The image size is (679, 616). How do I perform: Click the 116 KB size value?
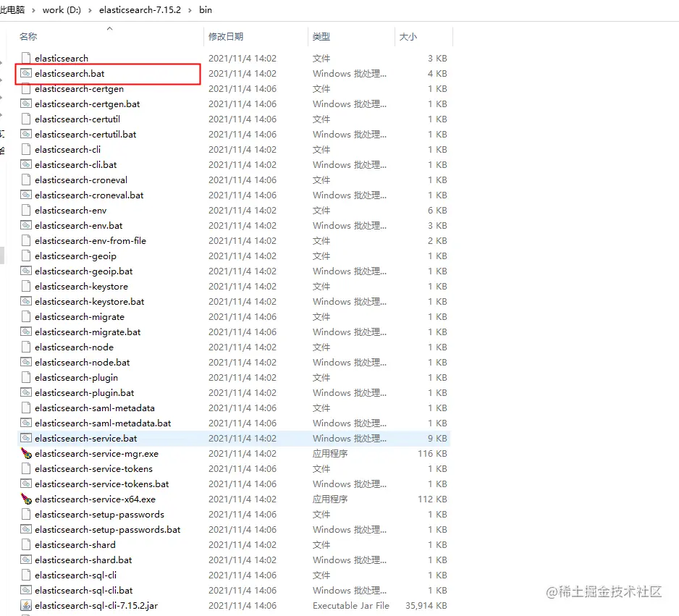pyautogui.click(x=432, y=453)
